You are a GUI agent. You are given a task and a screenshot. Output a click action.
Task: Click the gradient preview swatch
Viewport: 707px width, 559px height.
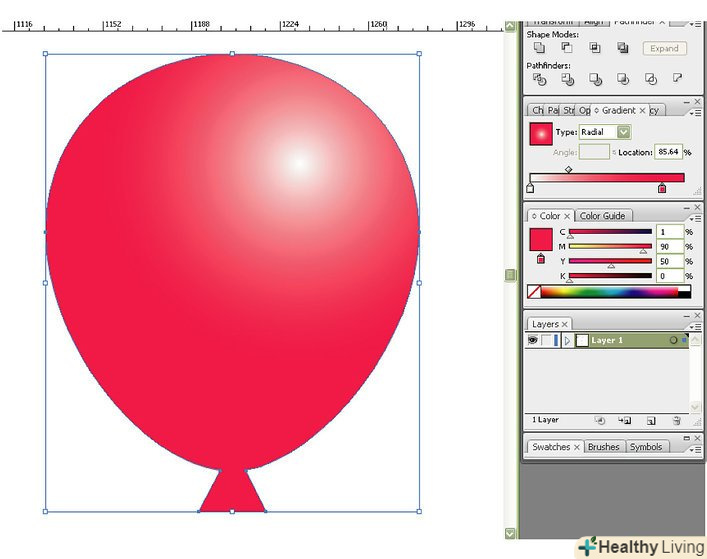(x=540, y=133)
